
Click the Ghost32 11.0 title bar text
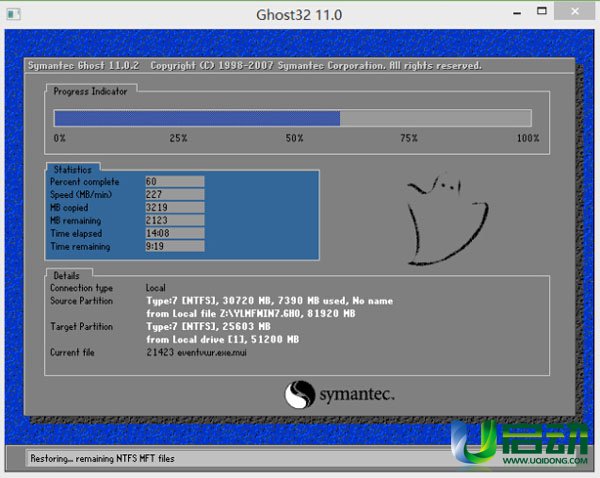tap(299, 15)
